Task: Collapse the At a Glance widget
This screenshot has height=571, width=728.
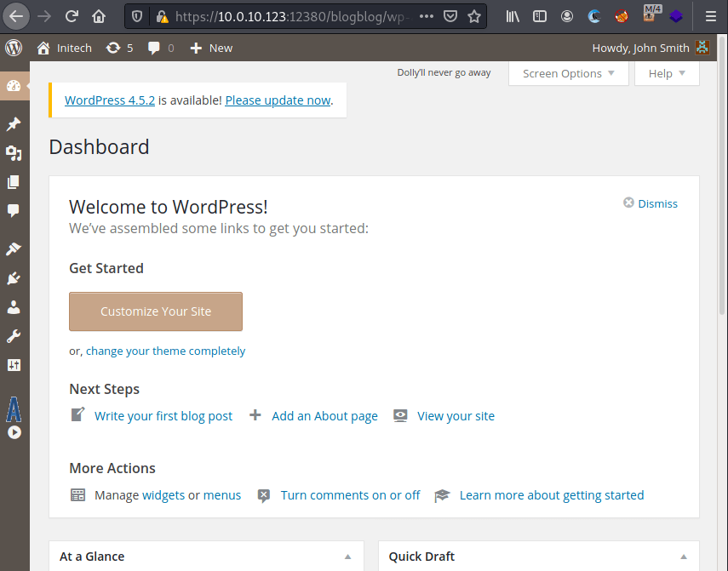Action: [x=347, y=557]
